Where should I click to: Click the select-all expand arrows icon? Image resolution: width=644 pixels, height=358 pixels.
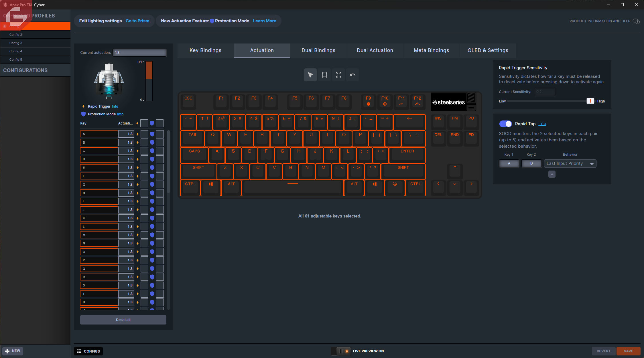click(x=338, y=75)
